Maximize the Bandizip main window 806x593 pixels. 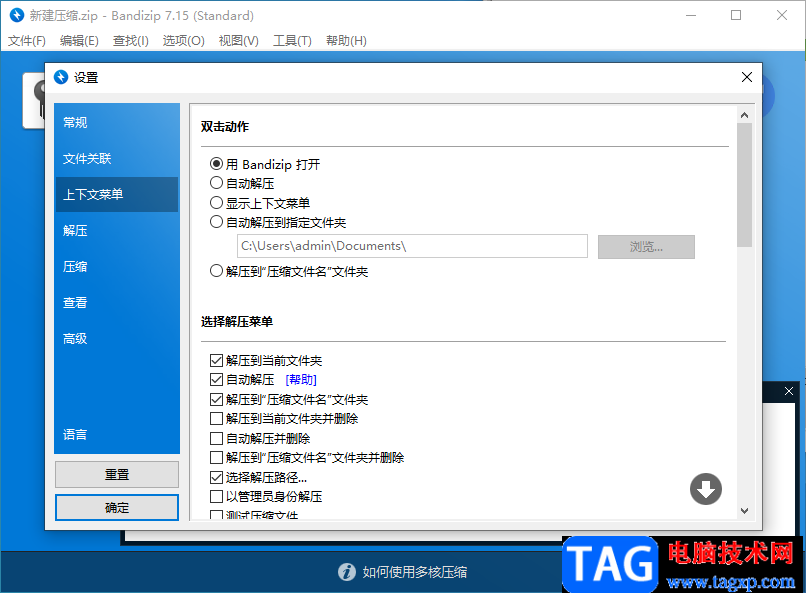(736, 15)
